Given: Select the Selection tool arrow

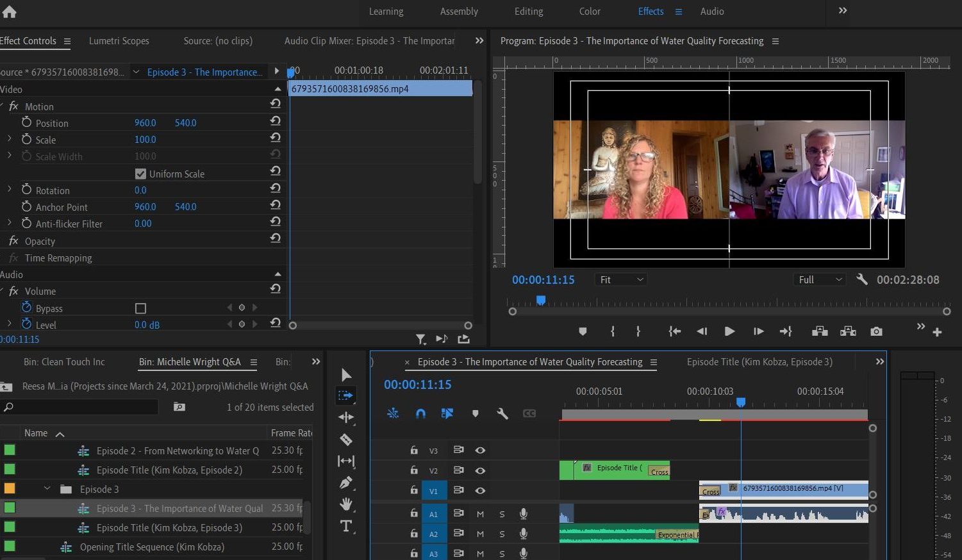Looking at the screenshot, I should point(346,375).
